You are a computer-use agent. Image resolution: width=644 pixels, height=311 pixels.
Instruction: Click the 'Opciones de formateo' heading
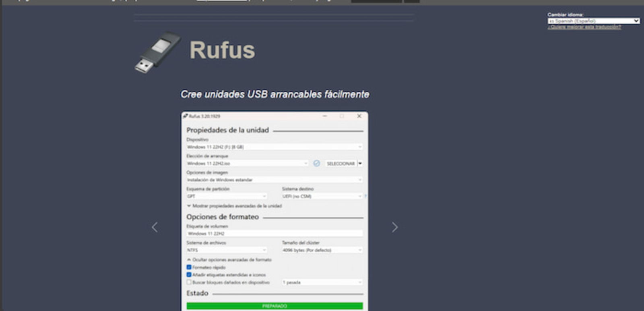point(223,217)
